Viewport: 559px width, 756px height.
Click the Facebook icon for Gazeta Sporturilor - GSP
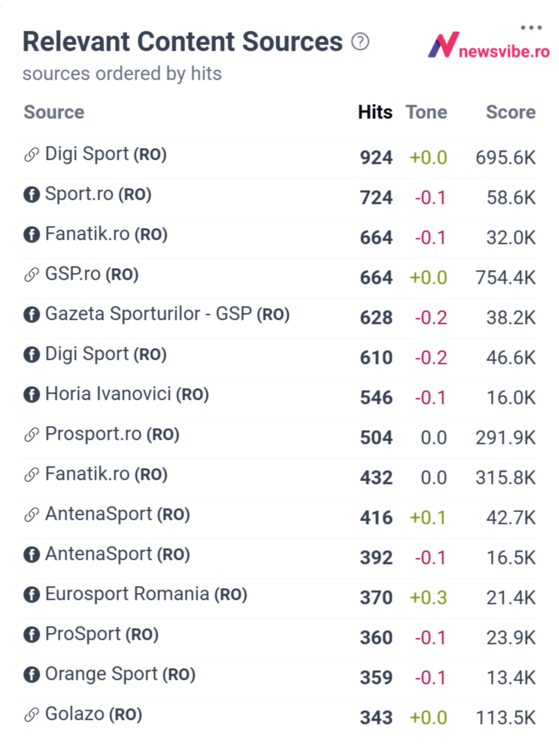point(31,315)
